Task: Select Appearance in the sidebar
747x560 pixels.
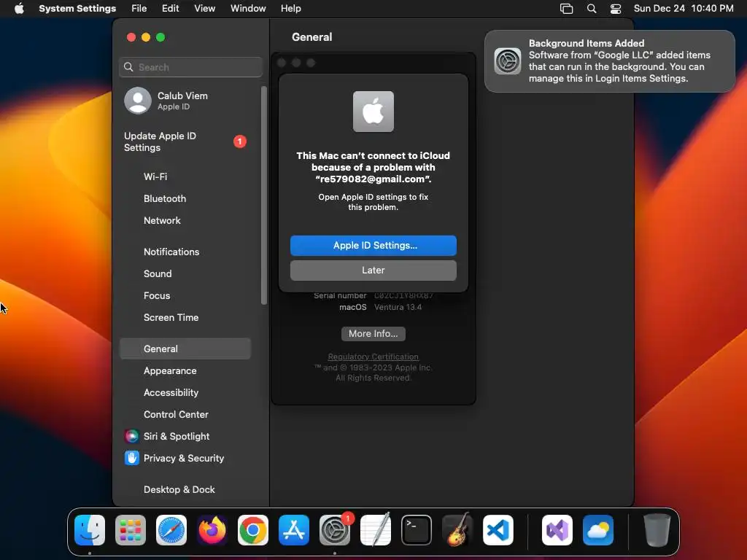Action: point(185,371)
